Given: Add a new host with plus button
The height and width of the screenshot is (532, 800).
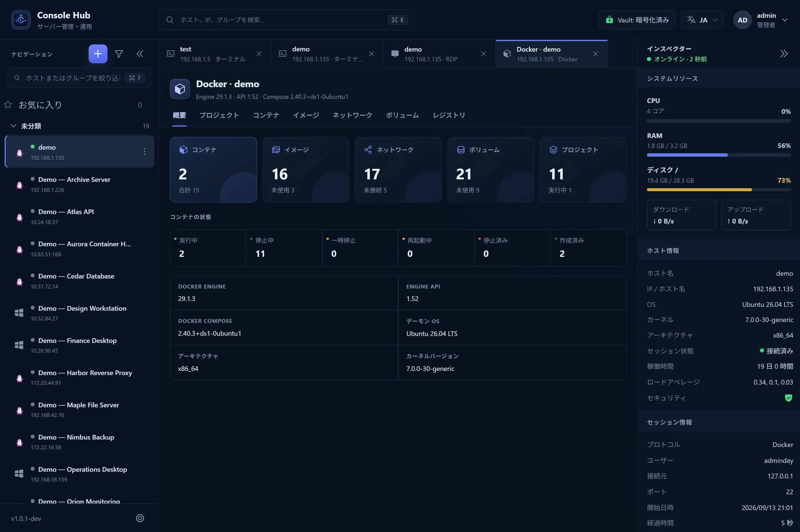Looking at the screenshot, I should [x=98, y=54].
